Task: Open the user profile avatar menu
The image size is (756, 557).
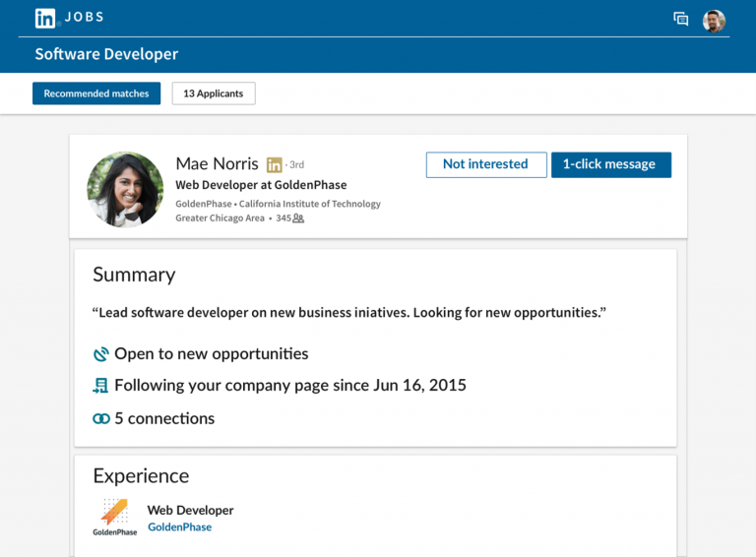Action: point(714,21)
